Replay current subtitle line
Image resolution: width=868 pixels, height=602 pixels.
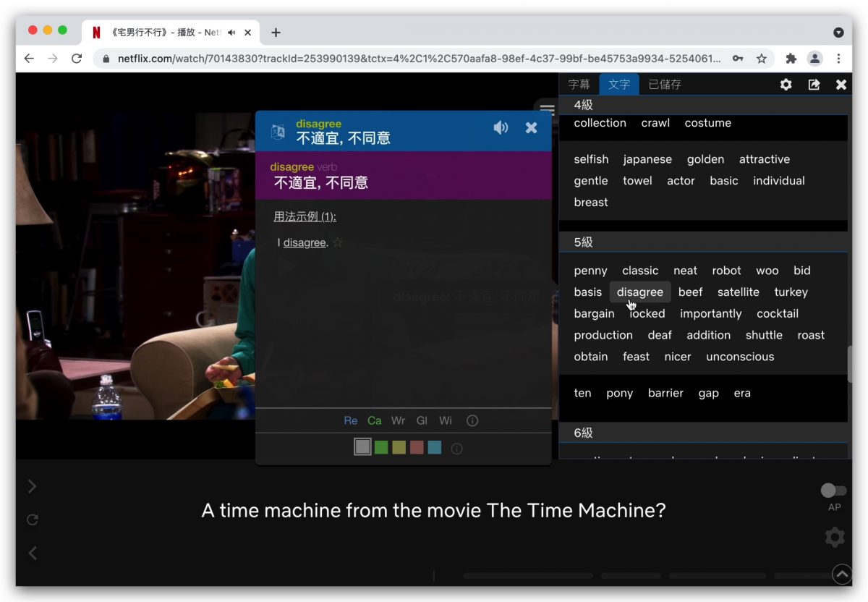pyautogui.click(x=32, y=520)
